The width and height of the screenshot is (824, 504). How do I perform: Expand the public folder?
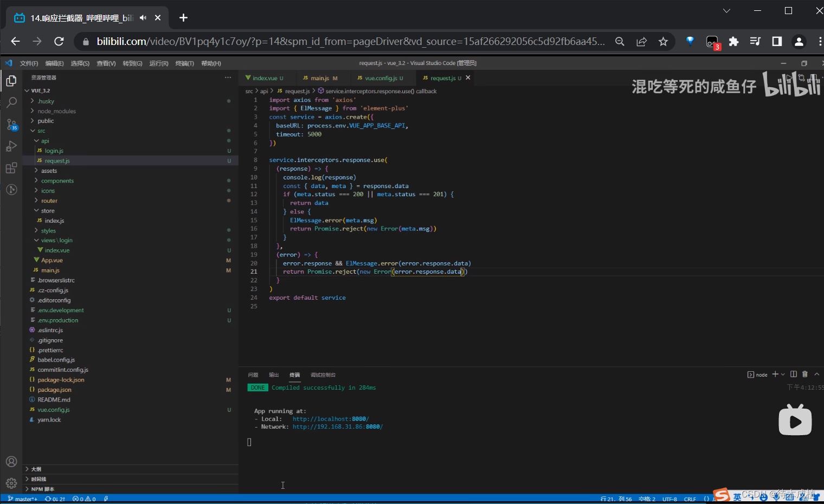46,121
